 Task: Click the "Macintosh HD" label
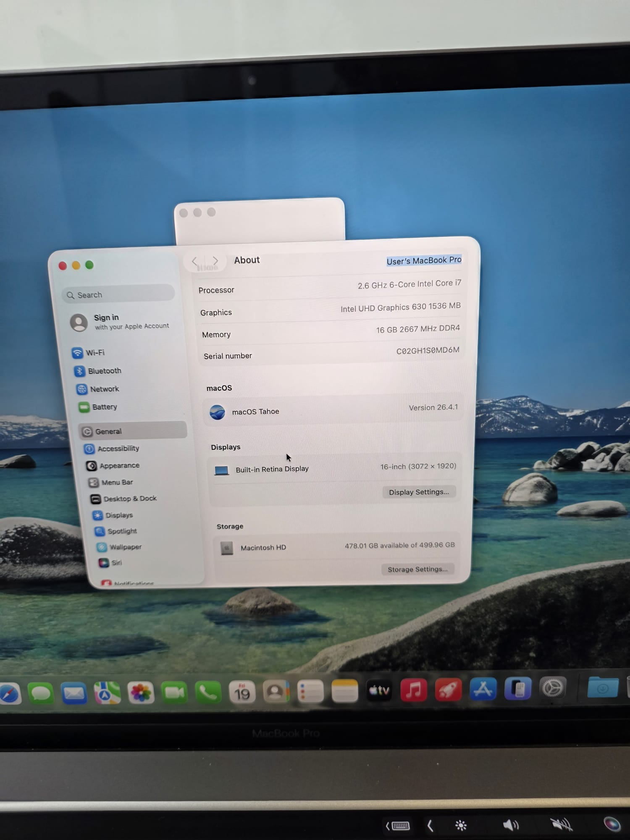(263, 548)
